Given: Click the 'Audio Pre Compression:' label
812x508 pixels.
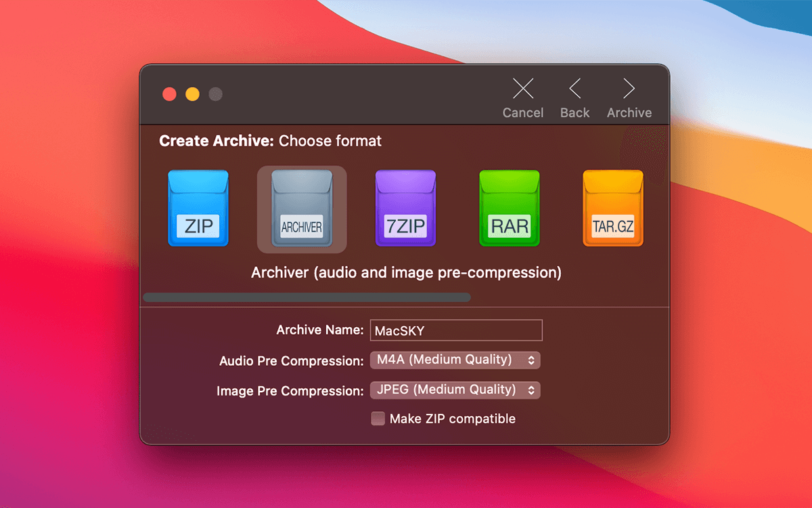Looking at the screenshot, I should [x=292, y=361].
